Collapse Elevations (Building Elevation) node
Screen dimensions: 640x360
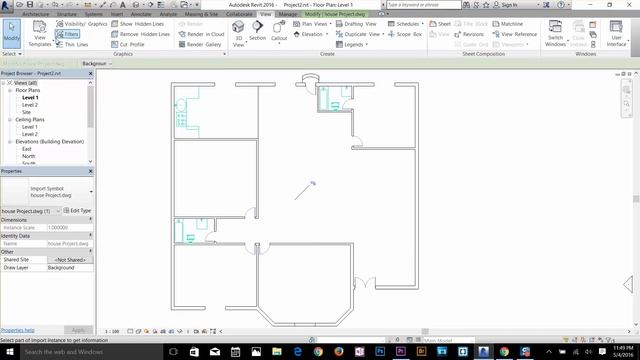[10, 142]
